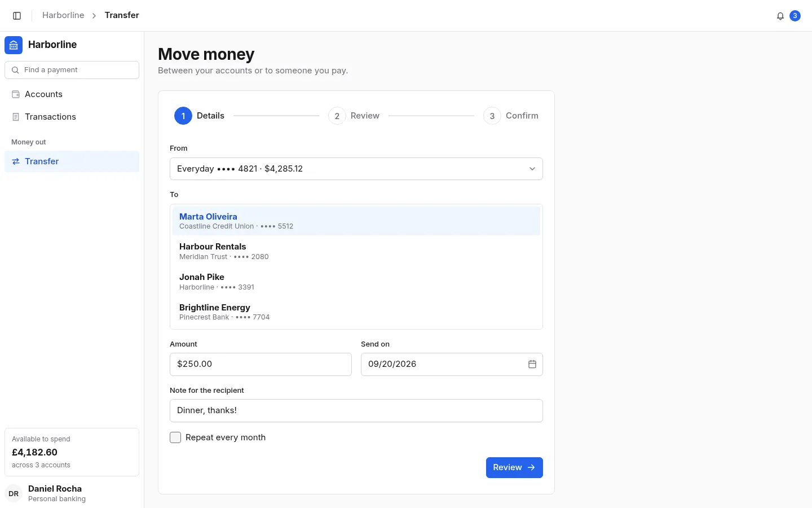Click the Move money heading
The height and width of the screenshot is (508, 812).
click(206, 54)
